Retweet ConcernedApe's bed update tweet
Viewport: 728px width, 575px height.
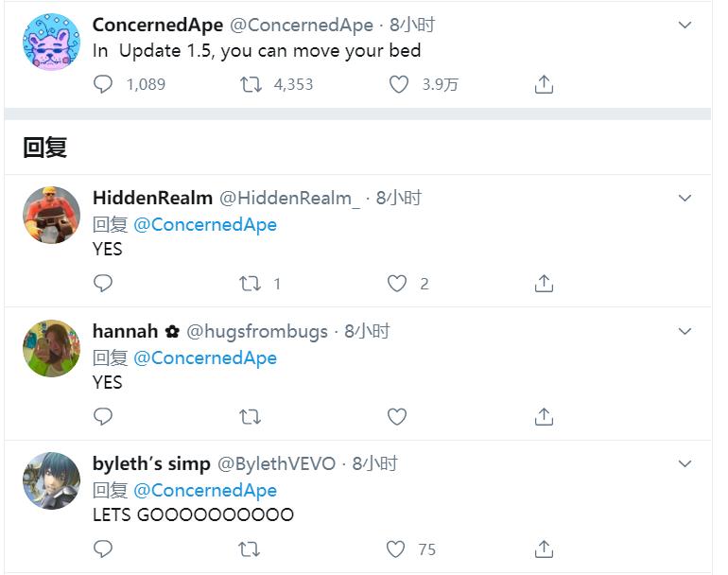pyautogui.click(x=251, y=84)
